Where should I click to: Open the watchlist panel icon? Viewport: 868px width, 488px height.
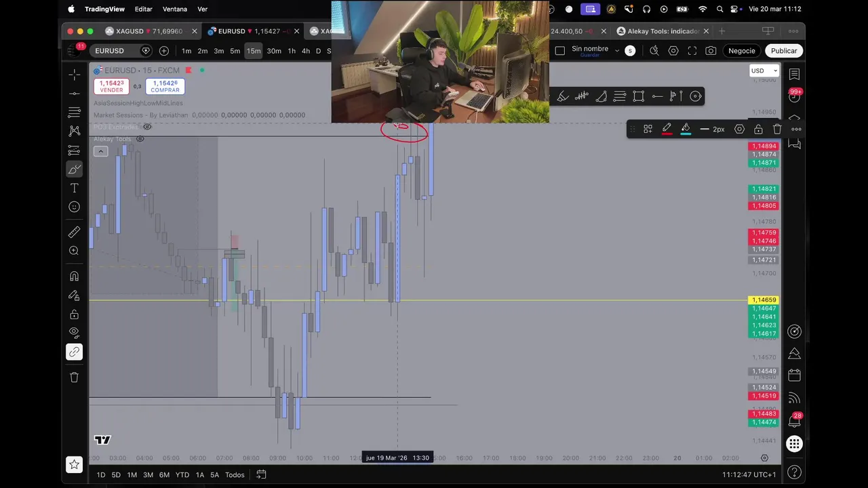click(794, 74)
